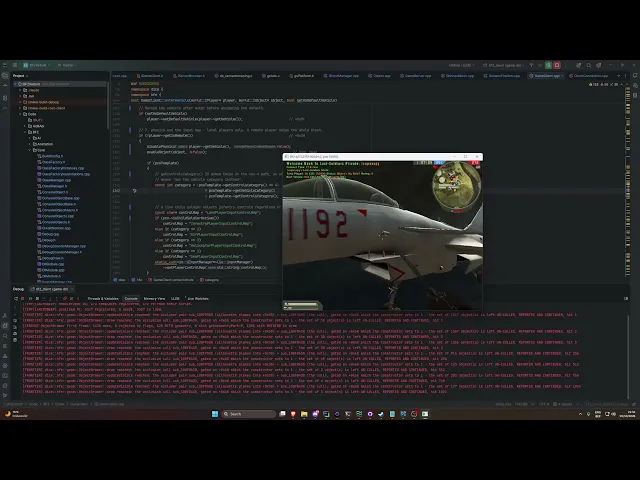Viewport: 640px width, 480px height.
Task: Open project name dropdown in title bar
Action: click(37, 65)
